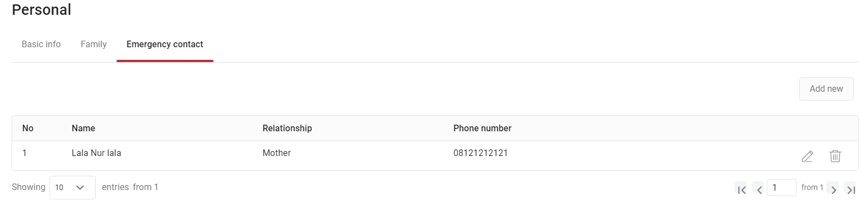The height and width of the screenshot is (223, 868).
Task: Select the Lala Nur lala name cell
Action: tap(96, 153)
